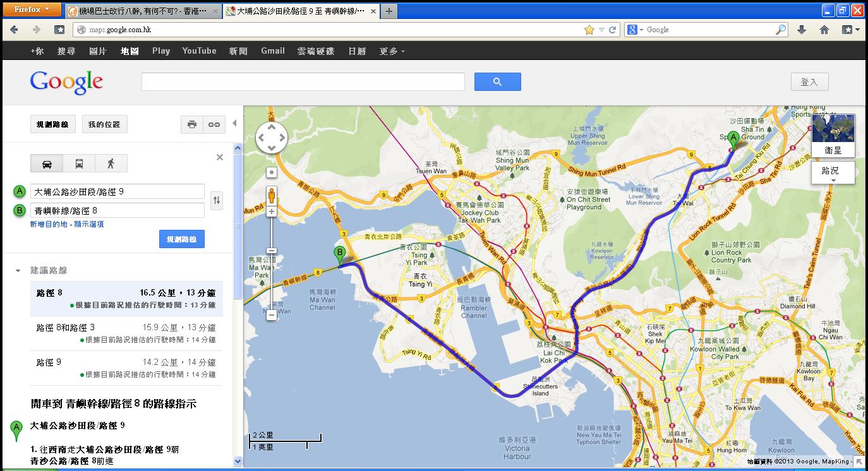This screenshot has height=471, width=868.
Task: Open 搜尋 in the Google bar
Action: pyautogui.click(x=66, y=51)
